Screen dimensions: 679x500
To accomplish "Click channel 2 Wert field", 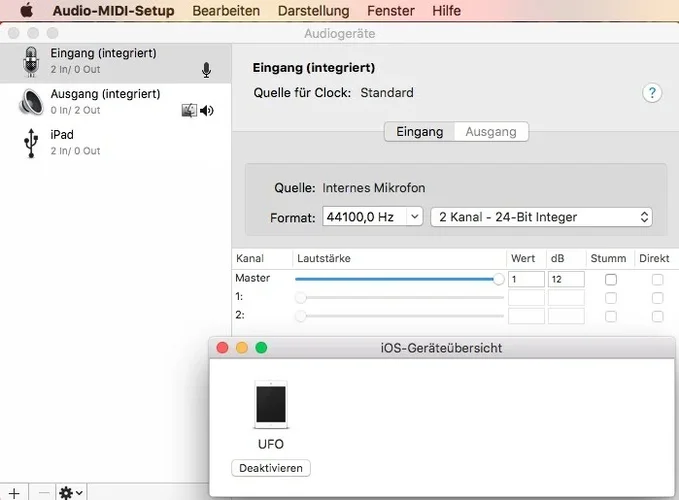I will (526, 316).
